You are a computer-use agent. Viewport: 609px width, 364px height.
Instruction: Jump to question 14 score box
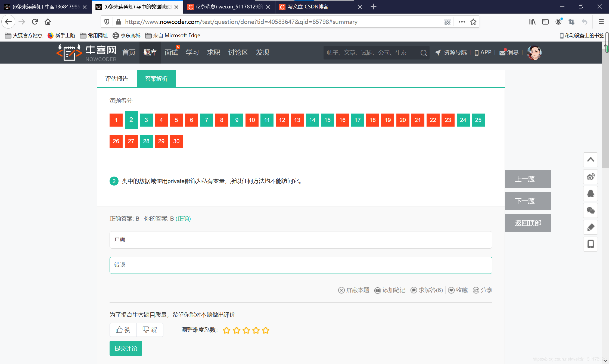pos(312,120)
